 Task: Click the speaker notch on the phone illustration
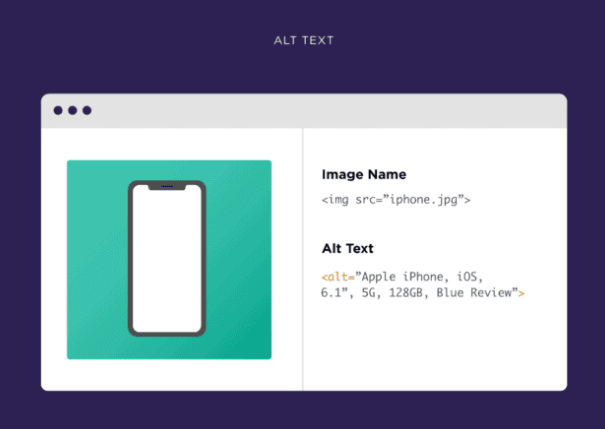[167, 187]
